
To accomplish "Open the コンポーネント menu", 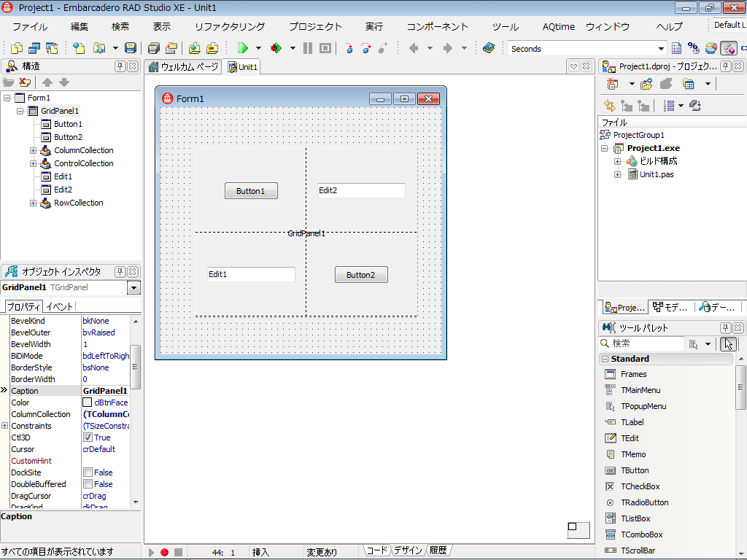I will point(437,27).
